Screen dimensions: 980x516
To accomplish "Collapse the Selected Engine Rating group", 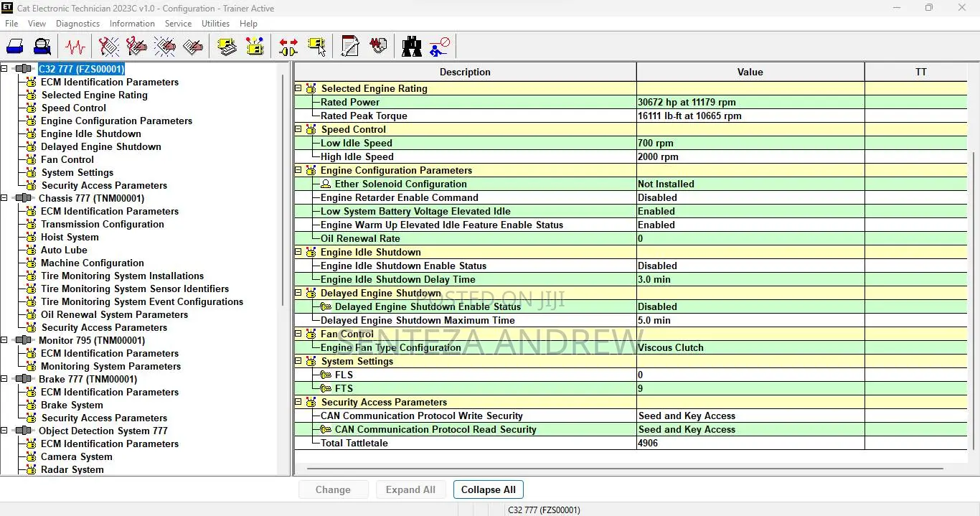I will (299, 88).
